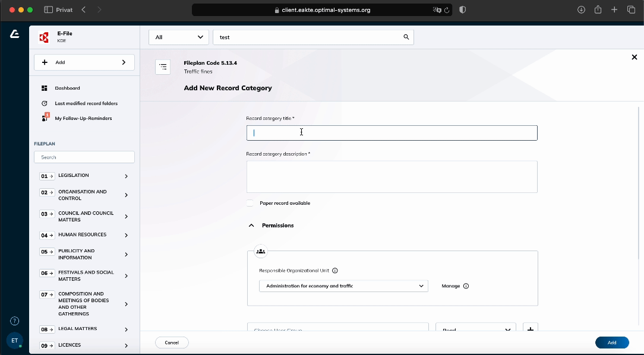Viewport: 644px width, 355px height.
Task: Click the search magnifier icon
Action: (x=406, y=37)
